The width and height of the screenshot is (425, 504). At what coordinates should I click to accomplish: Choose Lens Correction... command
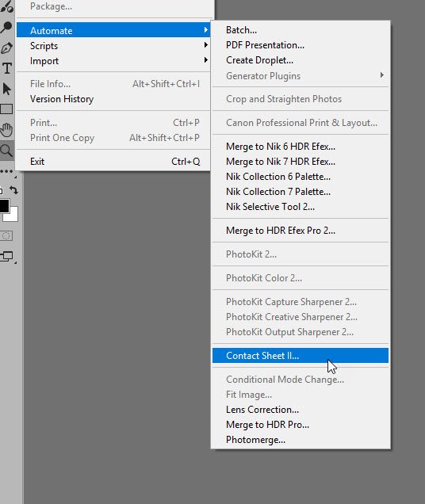point(301,410)
